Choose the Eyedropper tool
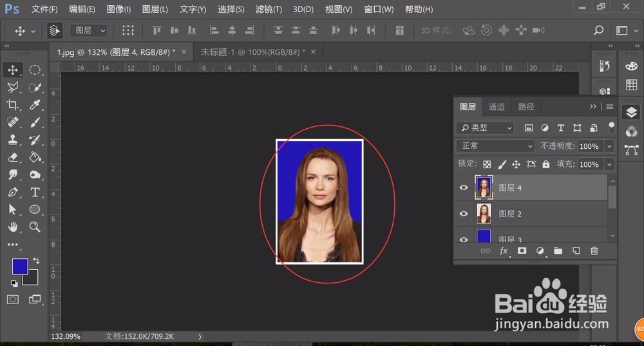The image size is (644, 346). pyautogui.click(x=35, y=105)
